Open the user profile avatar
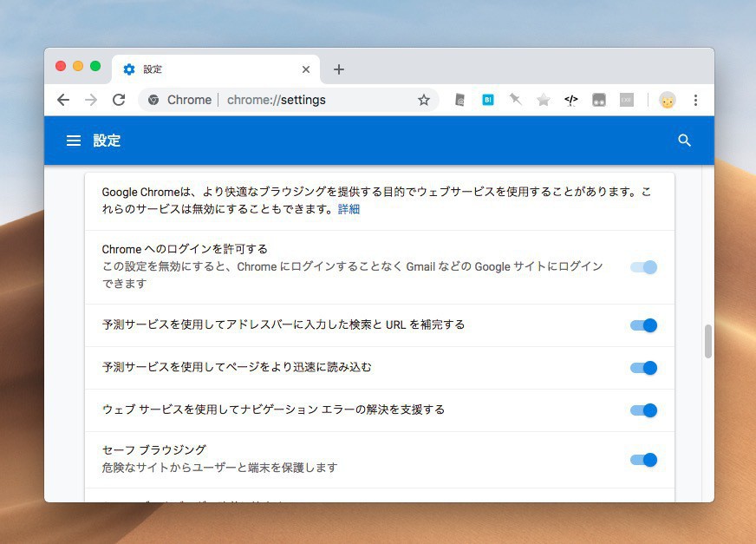 click(x=668, y=100)
